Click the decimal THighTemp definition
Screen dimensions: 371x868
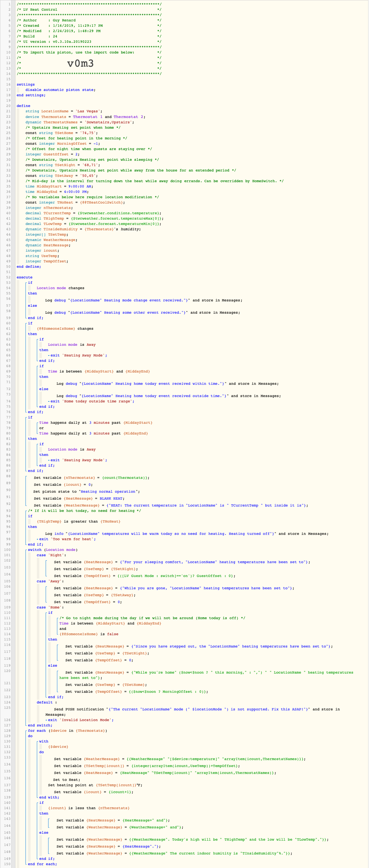click(x=94, y=219)
